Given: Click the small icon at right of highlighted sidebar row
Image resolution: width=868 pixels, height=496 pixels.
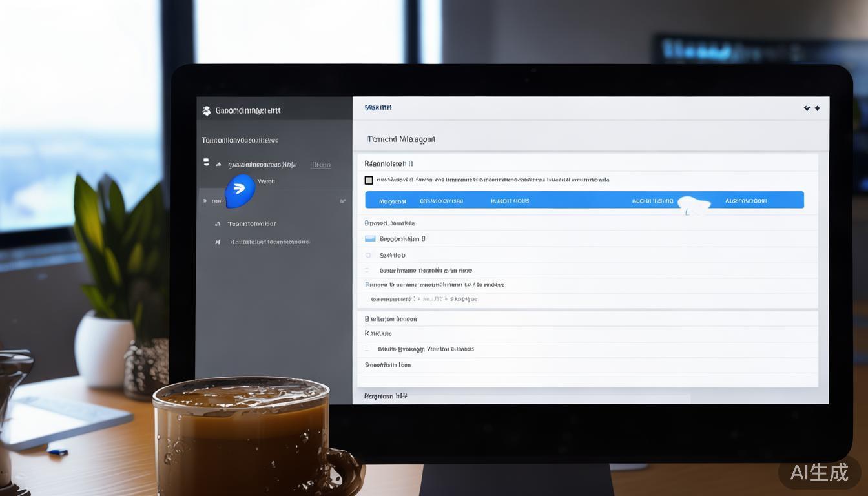Looking at the screenshot, I should [342, 201].
